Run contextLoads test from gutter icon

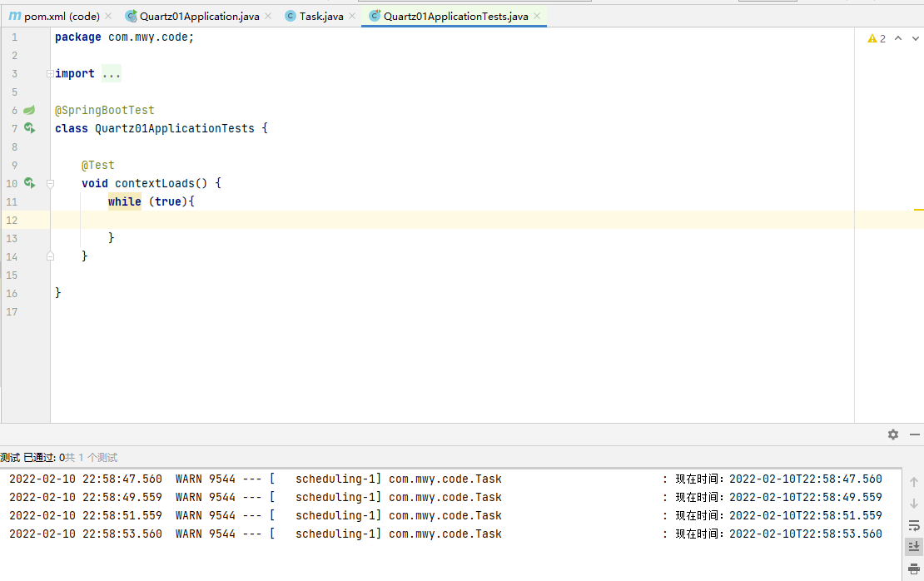point(29,182)
